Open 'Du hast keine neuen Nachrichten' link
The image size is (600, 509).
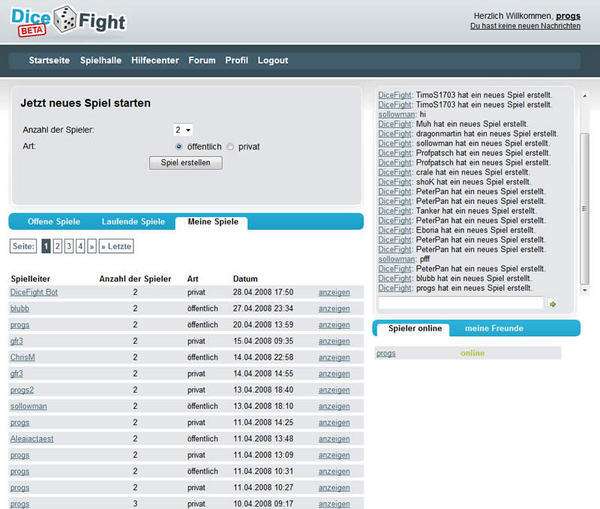click(x=525, y=26)
